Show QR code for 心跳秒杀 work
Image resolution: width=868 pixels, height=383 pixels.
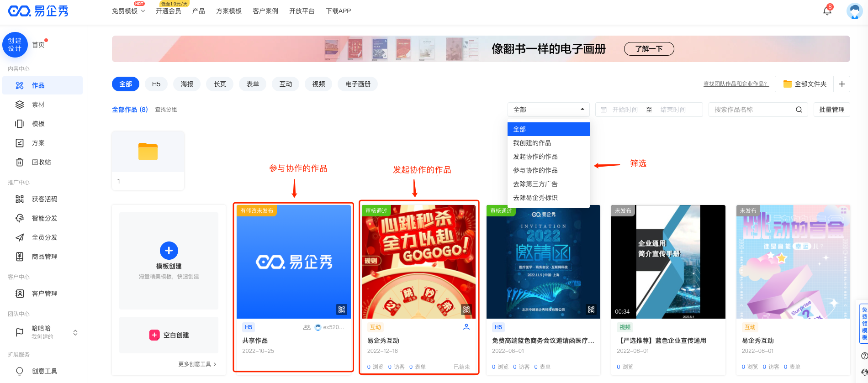pyautogui.click(x=466, y=310)
